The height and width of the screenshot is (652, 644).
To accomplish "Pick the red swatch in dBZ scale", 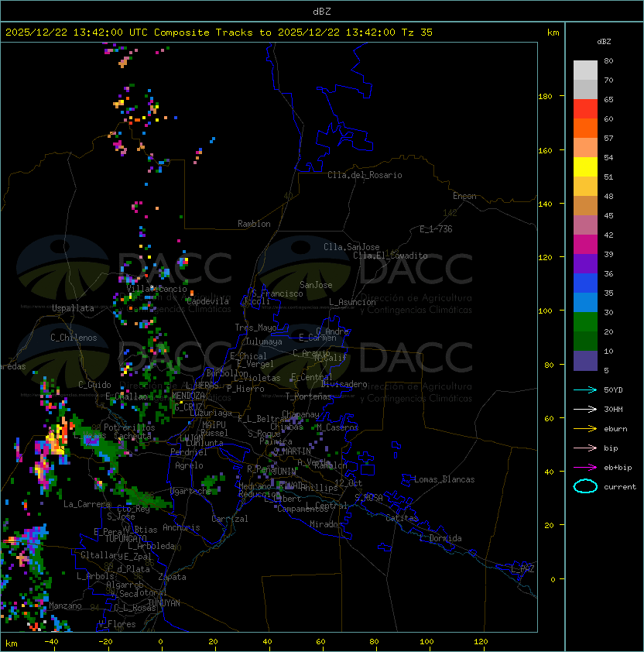I will (x=585, y=108).
